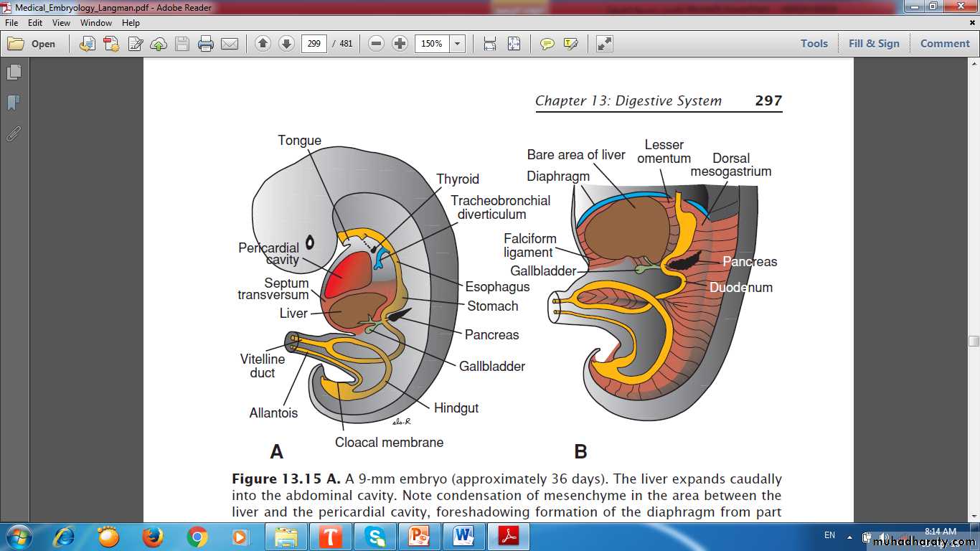The height and width of the screenshot is (551, 980).
Task: Click the Print icon in the toolbar
Action: (x=206, y=44)
